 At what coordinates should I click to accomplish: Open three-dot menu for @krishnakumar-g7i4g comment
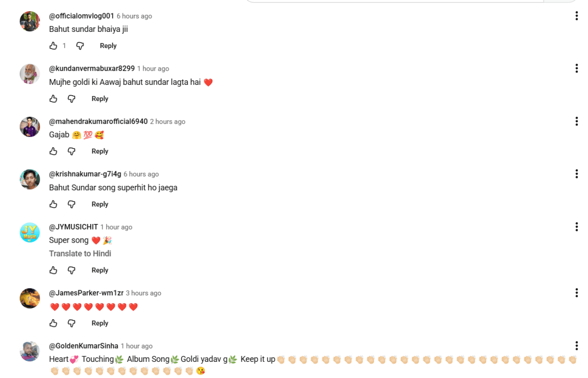576,174
